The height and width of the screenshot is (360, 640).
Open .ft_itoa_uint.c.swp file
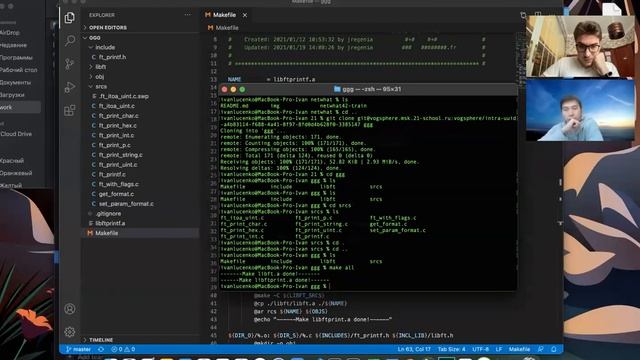point(124,96)
